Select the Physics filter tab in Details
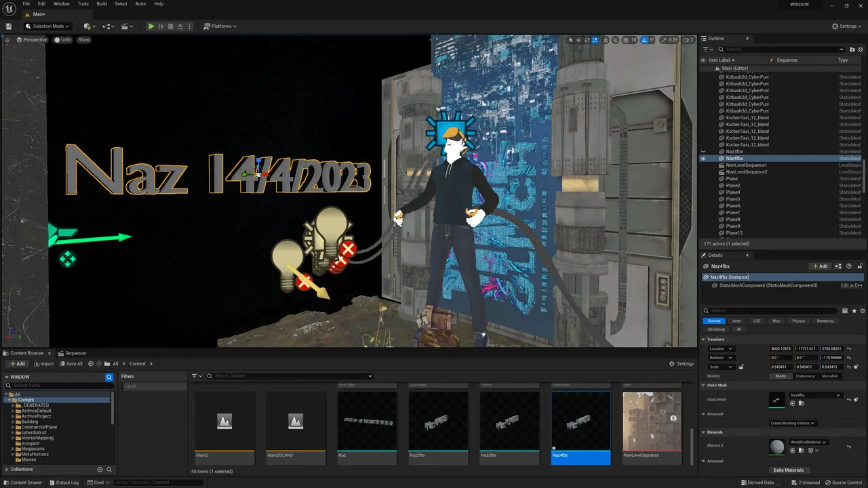 (798, 321)
